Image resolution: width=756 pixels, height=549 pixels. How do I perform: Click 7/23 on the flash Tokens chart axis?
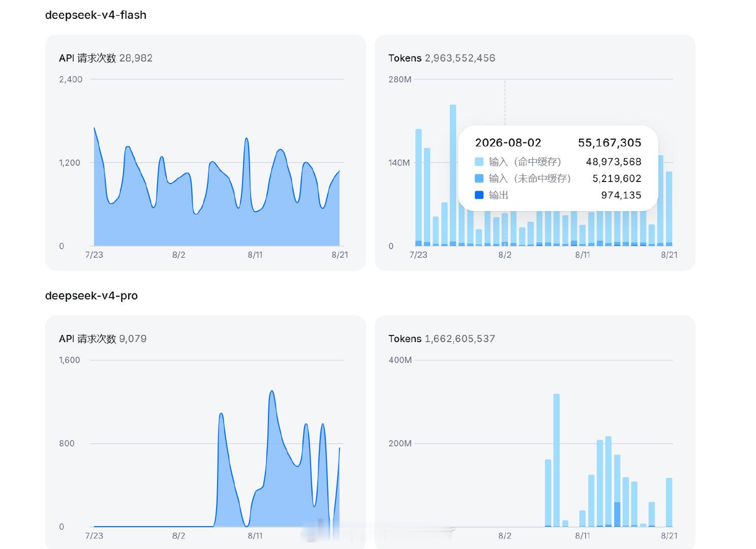[x=418, y=255]
